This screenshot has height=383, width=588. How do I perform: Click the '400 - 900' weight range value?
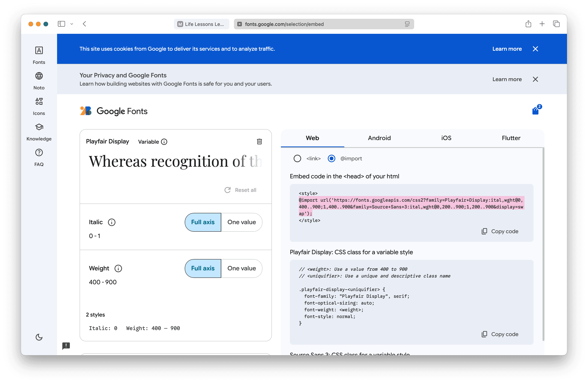click(x=103, y=282)
